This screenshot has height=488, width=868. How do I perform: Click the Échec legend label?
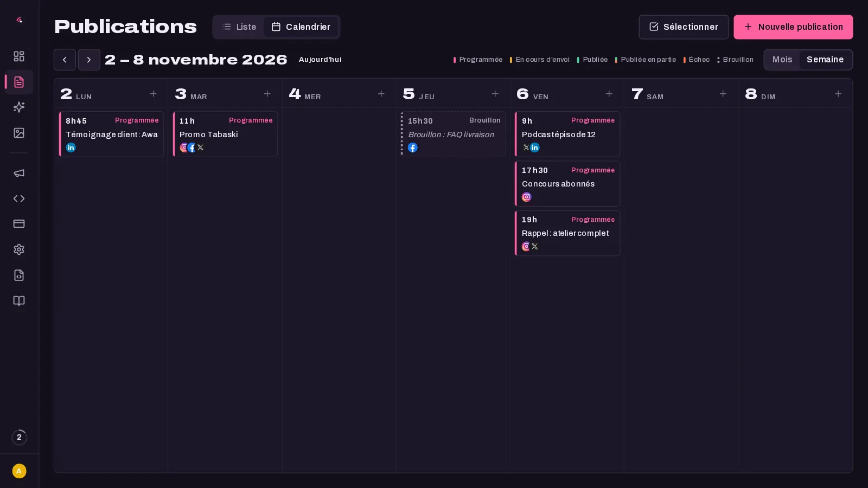tap(699, 60)
